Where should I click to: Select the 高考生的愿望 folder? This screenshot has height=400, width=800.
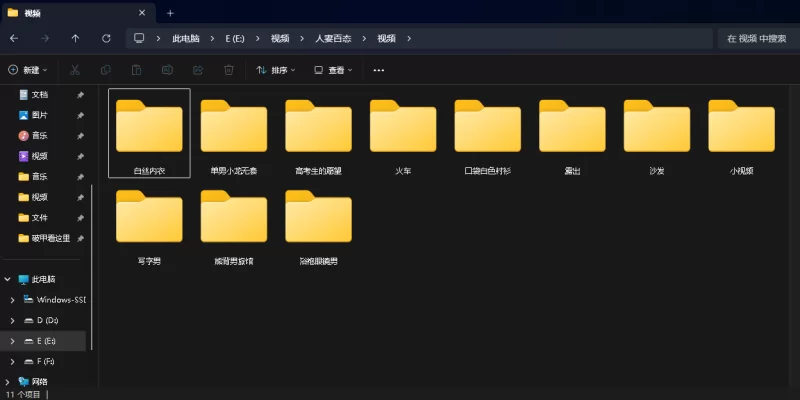coord(318,133)
